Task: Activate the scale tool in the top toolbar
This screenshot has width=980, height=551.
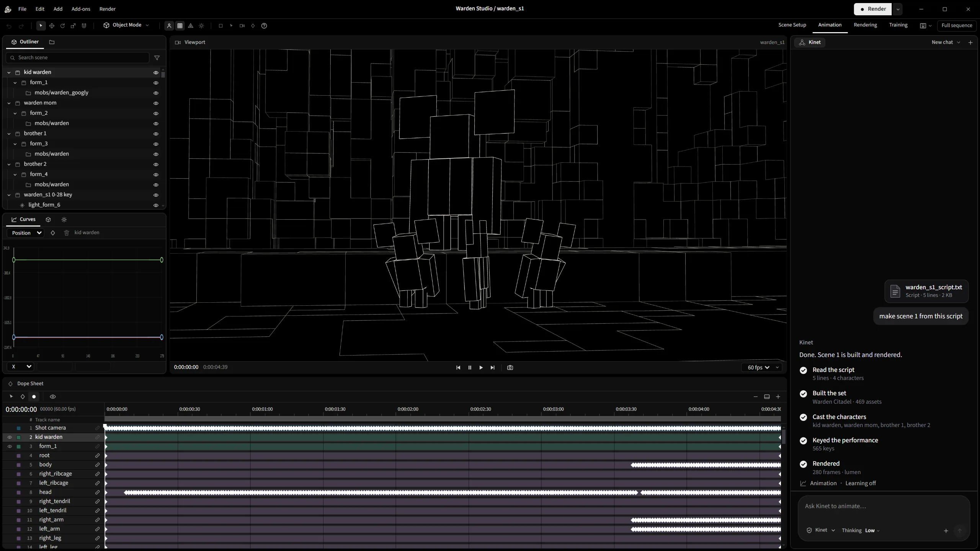Action: [73, 26]
